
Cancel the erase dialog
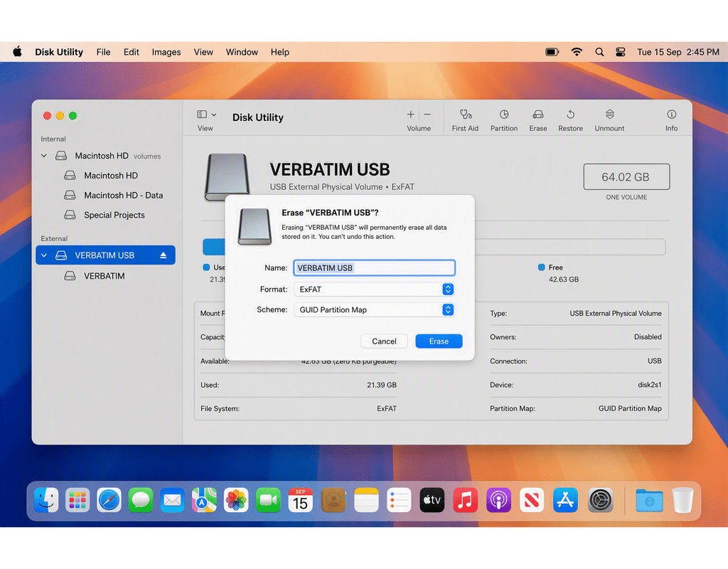[384, 341]
